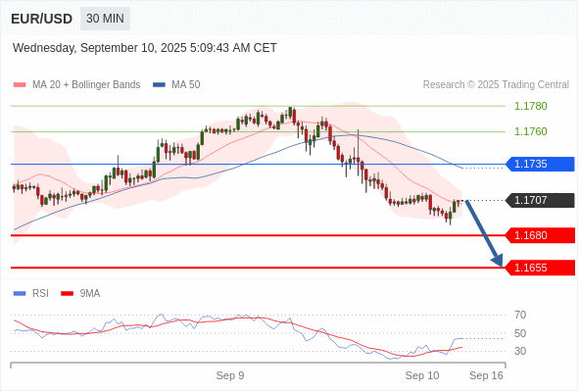Select the red 1.1680 support tag

pos(540,235)
